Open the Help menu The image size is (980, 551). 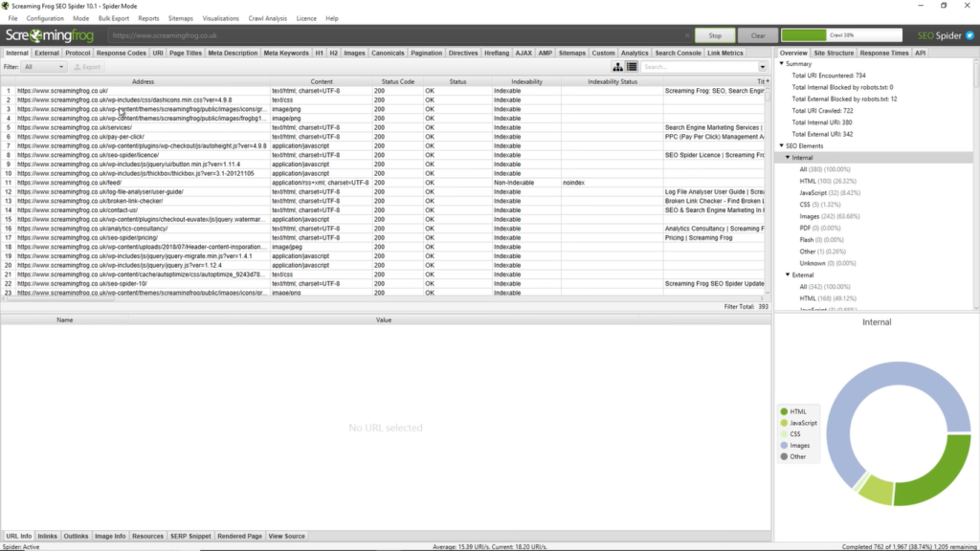pos(332,18)
